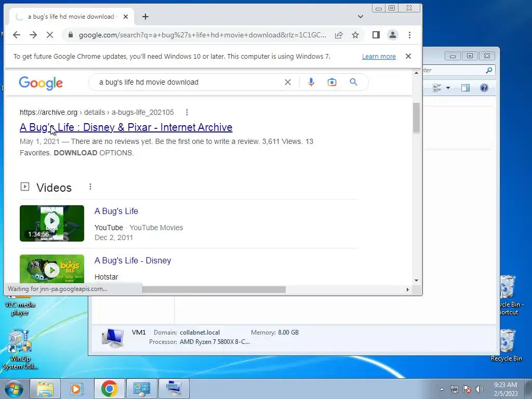Stop loading the page in Chrome

49,35
